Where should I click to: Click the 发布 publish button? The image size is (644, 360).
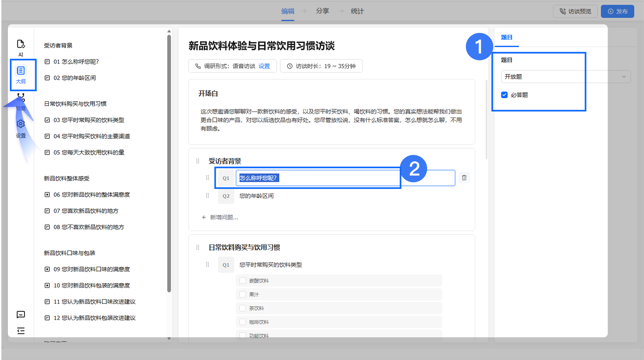[x=617, y=12]
